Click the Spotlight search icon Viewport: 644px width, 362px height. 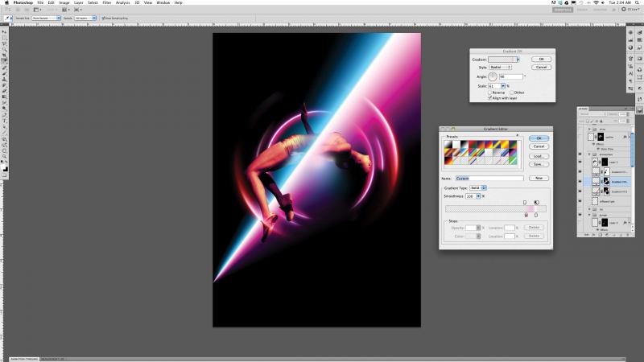pos(637,2)
